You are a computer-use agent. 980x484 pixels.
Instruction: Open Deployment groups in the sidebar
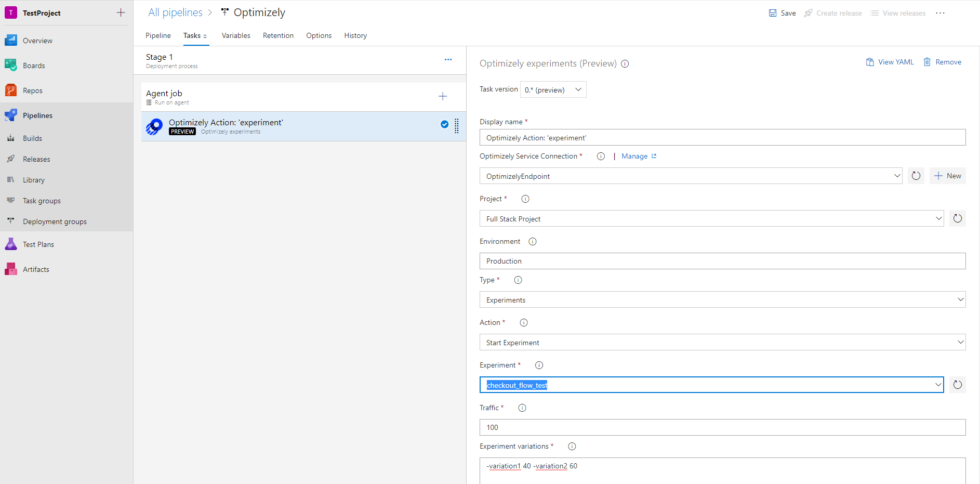(x=54, y=221)
